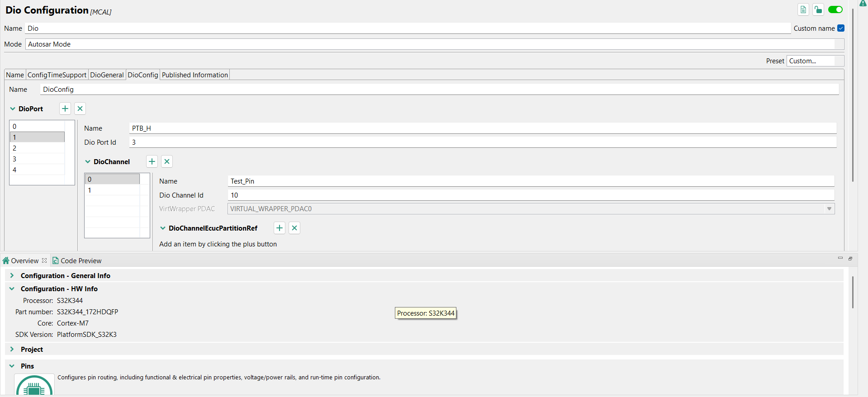Remove a DioChannelEcucPartitionRef item
Viewport: 868px width, 397px height.
(x=294, y=228)
